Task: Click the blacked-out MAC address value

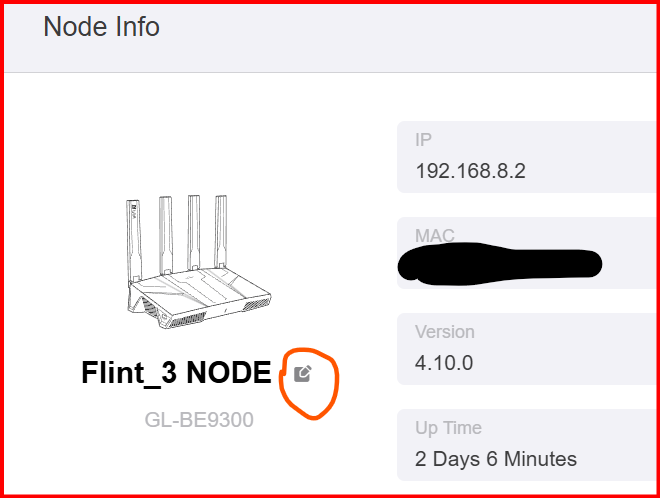Action: pos(500,264)
